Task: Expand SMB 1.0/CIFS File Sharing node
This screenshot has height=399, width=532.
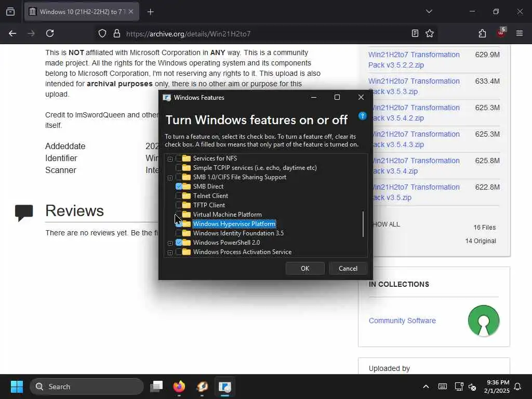Action: tap(170, 178)
